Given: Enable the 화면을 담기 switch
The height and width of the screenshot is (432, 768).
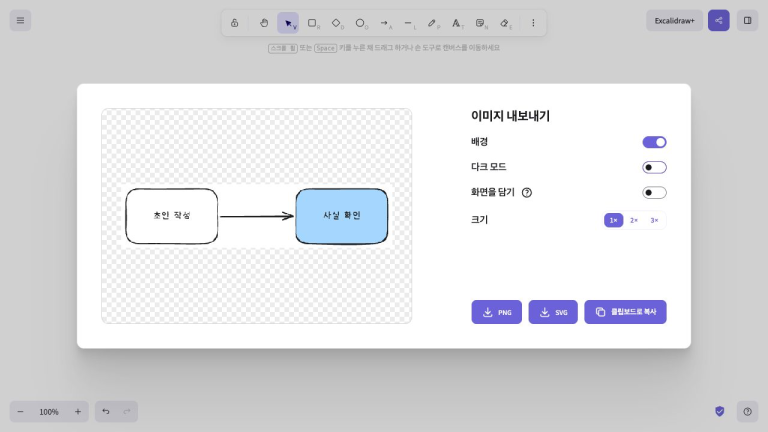Looking at the screenshot, I should (654, 192).
